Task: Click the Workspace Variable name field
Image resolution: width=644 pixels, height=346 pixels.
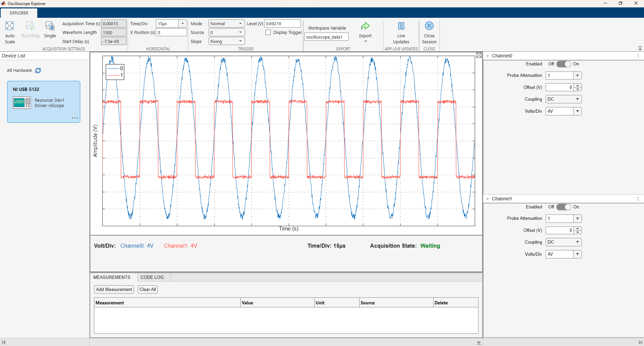Action: [x=326, y=37]
